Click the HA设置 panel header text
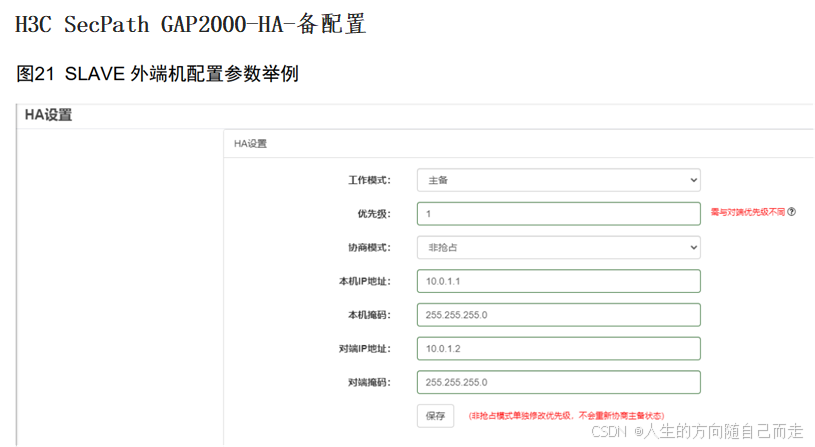815x447 pixels. [x=250, y=143]
